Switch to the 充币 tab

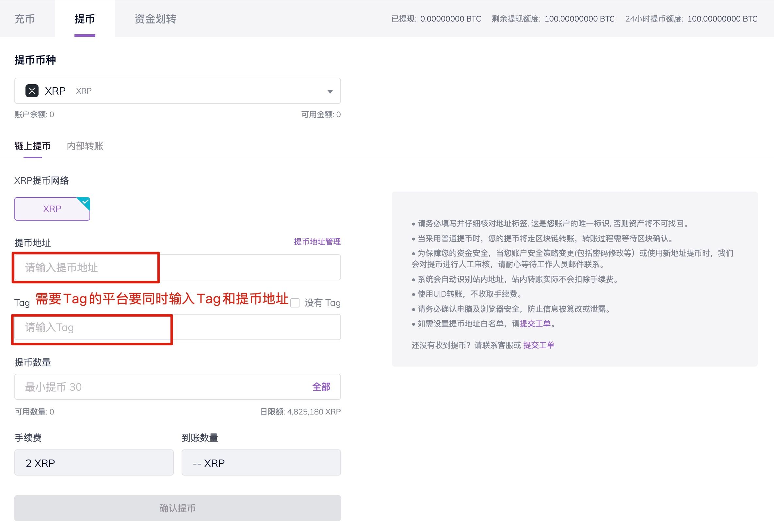[25, 19]
